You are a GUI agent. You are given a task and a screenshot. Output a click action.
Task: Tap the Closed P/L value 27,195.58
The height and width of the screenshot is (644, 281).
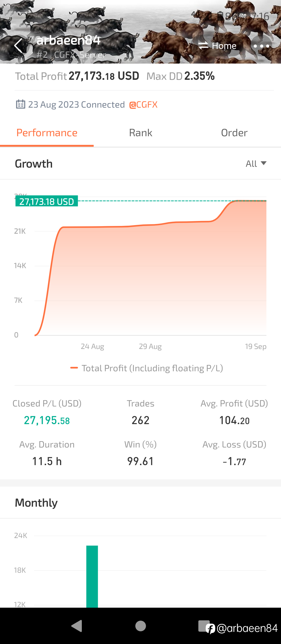point(47,420)
